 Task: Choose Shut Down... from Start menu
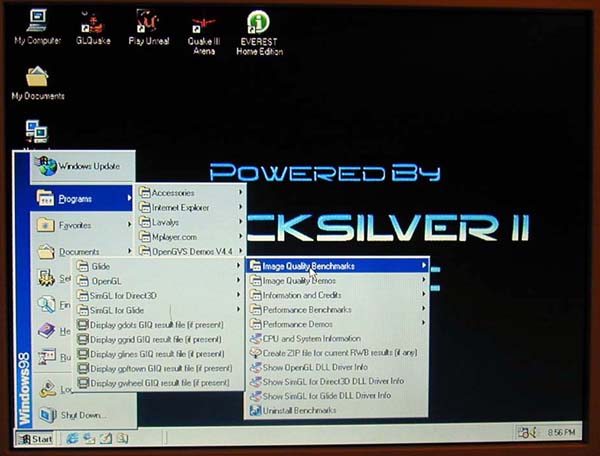tap(83, 415)
